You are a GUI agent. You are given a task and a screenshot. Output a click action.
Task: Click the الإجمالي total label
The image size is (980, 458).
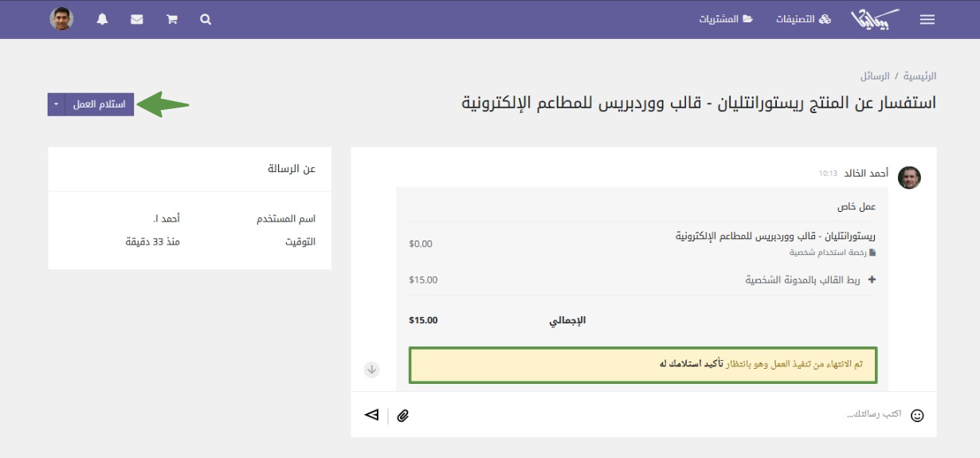pos(567,320)
